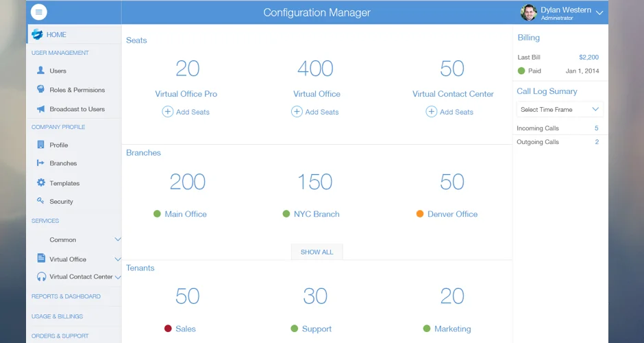Open the Marketing tenant link

pos(453,329)
